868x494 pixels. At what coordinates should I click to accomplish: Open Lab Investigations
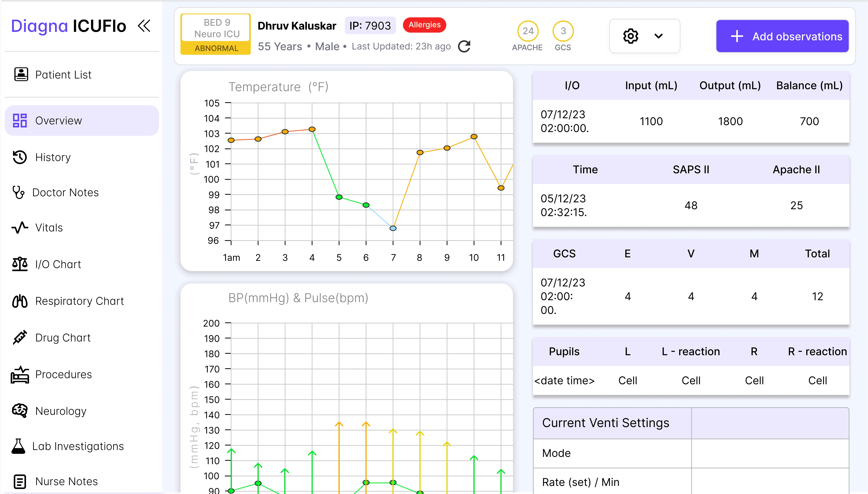pos(82,446)
